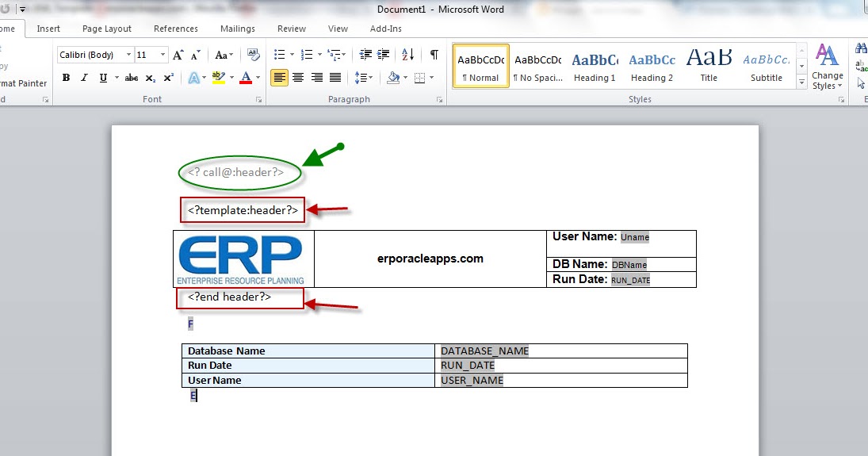Open the font size dropdown
This screenshot has height=456, width=868.
[163, 55]
